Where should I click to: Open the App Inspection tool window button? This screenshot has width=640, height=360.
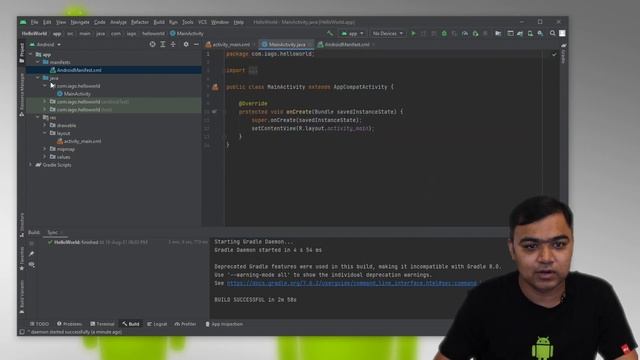pyautogui.click(x=224, y=324)
